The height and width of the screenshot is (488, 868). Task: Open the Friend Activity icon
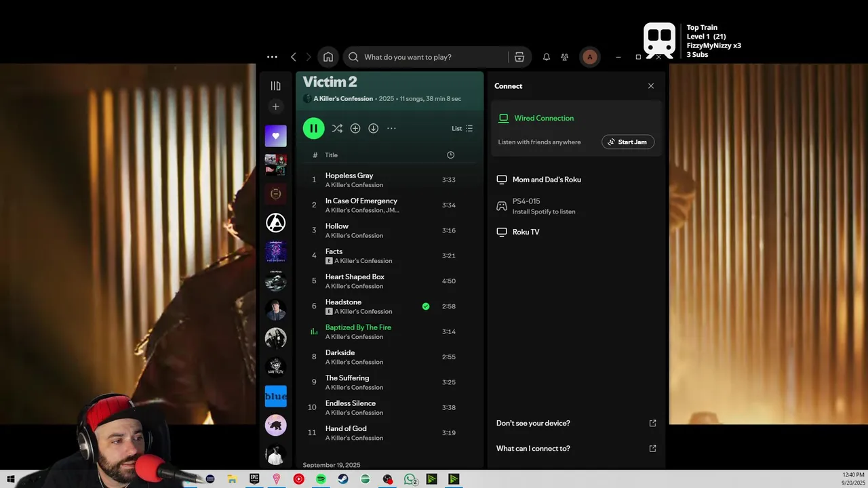pyautogui.click(x=564, y=57)
